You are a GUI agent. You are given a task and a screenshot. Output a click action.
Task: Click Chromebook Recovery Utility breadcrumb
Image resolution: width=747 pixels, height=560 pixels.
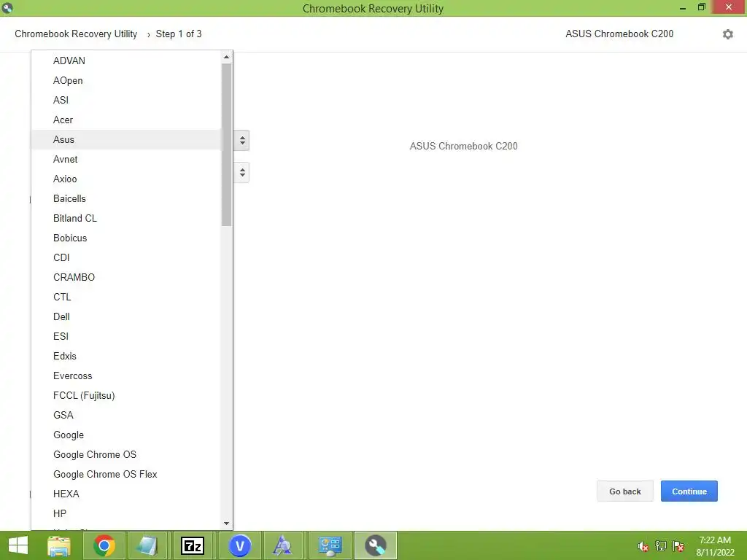pyautogui.click(x=76, y=34)
